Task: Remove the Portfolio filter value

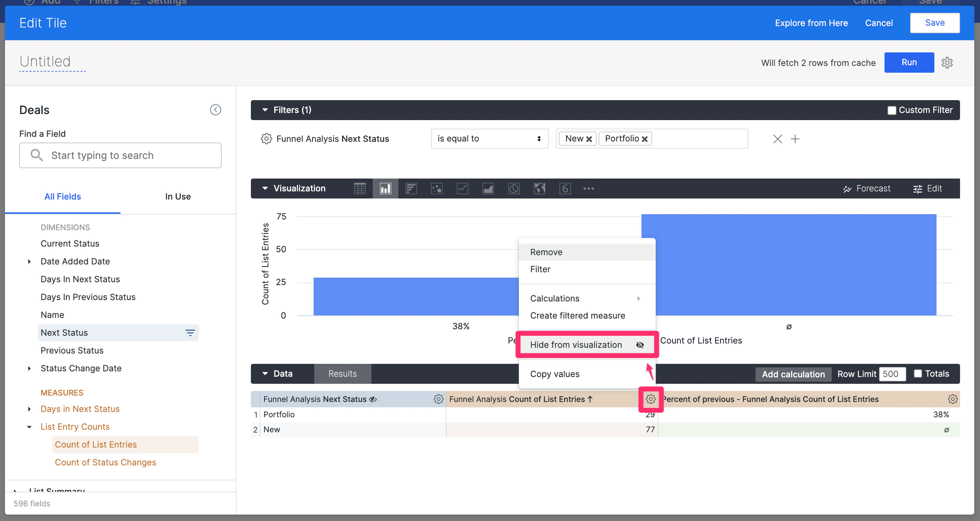Action: [x=644, y=139]
